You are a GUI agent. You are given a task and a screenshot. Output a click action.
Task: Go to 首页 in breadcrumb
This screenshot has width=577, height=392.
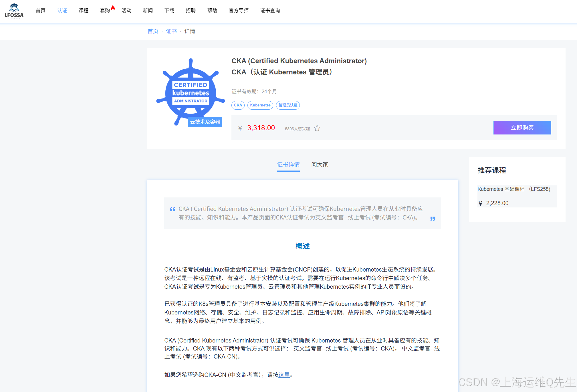click(x=153, y=31)
